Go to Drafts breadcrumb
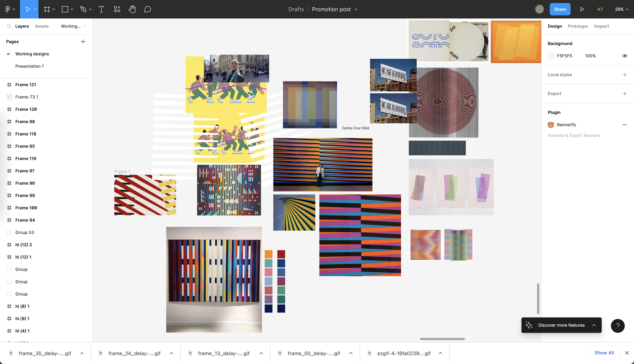The height and width of the screenshot is (364, 634). pos(296,9)
